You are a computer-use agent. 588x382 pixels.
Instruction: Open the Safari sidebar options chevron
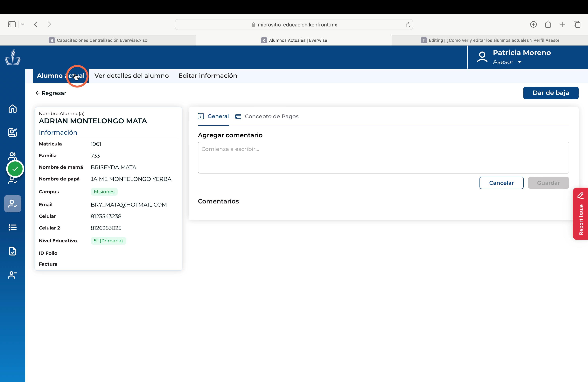tap(23, 24)
